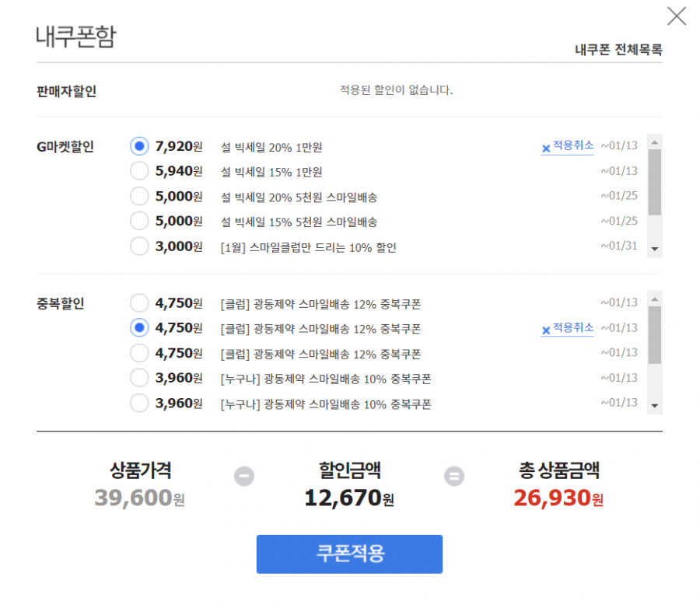Viewport: 700px width, 608px height.
Task: Select the 5,940원 설 빅세일 15% 1만원 coupon
Action: [x=139, y=171]
